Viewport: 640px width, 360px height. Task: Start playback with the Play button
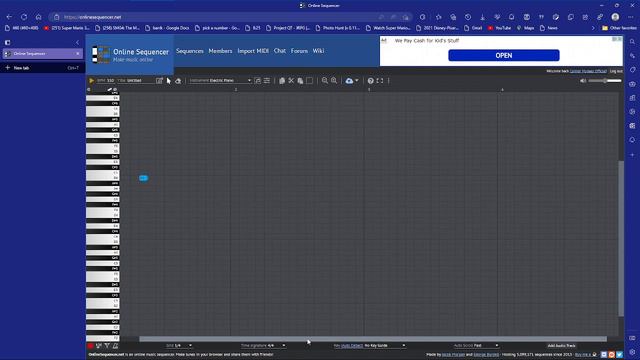[91, 81]
